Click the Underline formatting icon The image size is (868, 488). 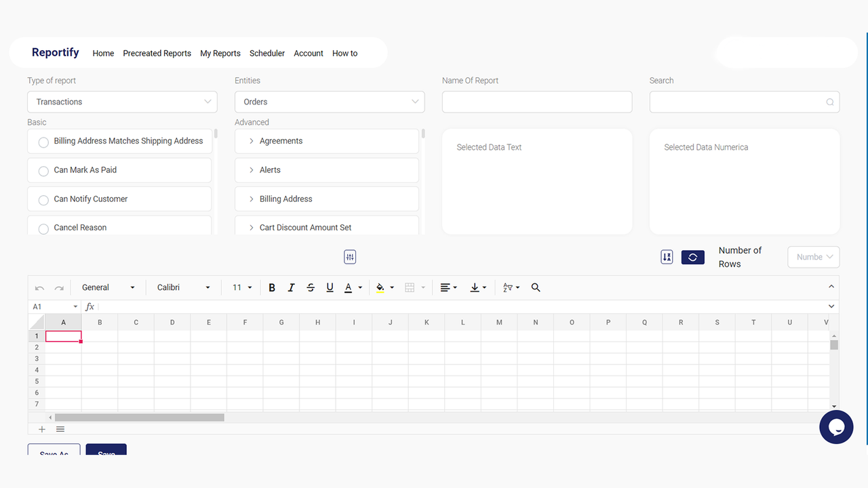click(329, 287)
